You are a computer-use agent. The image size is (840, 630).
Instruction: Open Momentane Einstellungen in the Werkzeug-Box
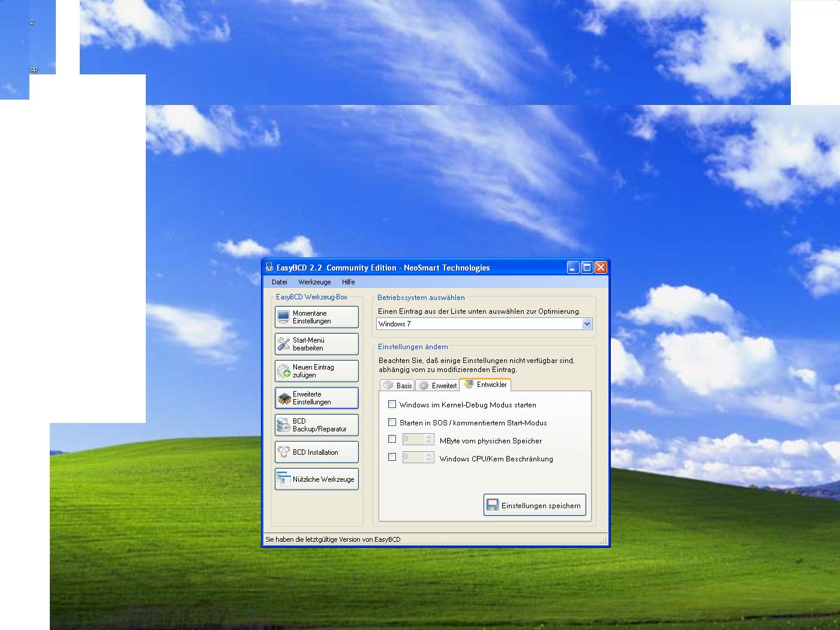tap(317, 317)
